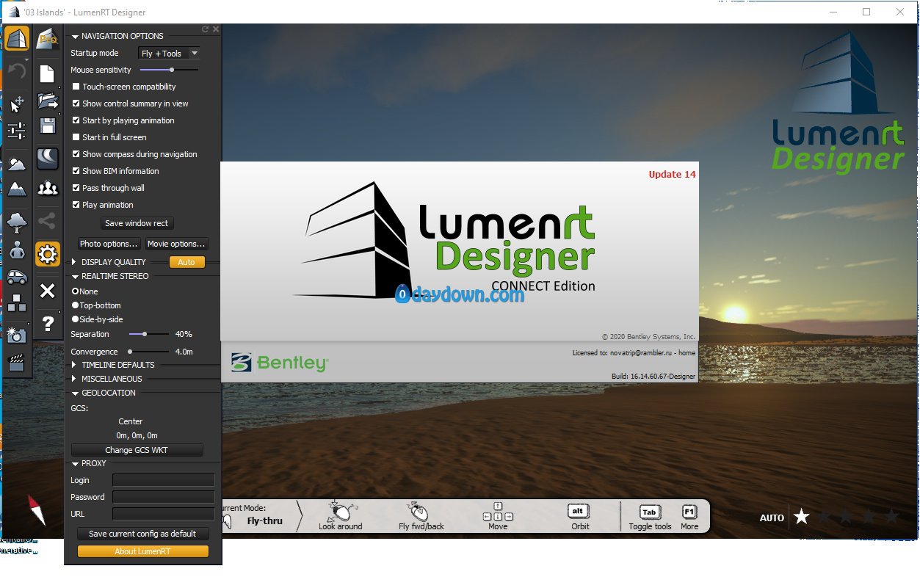
Task: Open the objects cubes library icon
Action: coord(16,302)
